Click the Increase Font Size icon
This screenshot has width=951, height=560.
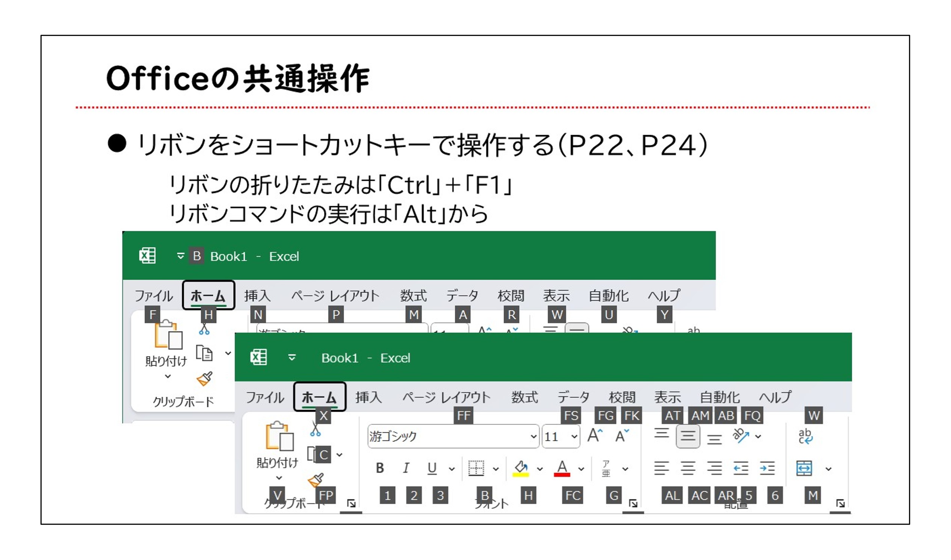coord(595,436)
